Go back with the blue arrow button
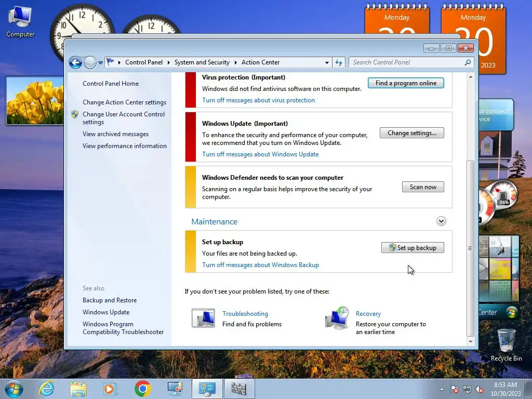 (75, 62)
